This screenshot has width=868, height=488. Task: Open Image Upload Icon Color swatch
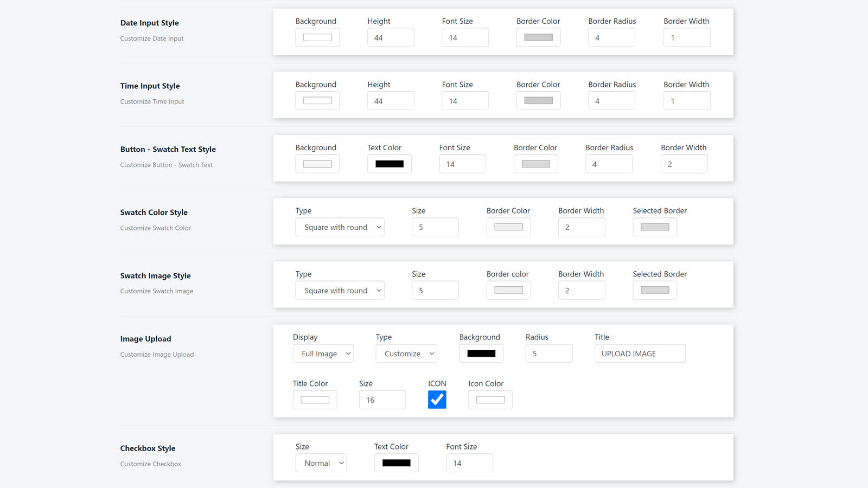point(490,400)
